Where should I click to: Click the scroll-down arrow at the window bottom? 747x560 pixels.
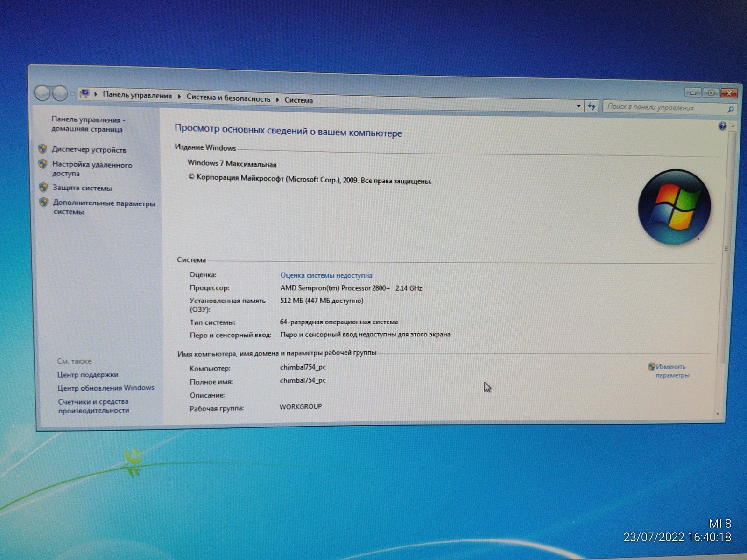click(x=718, y=414)
